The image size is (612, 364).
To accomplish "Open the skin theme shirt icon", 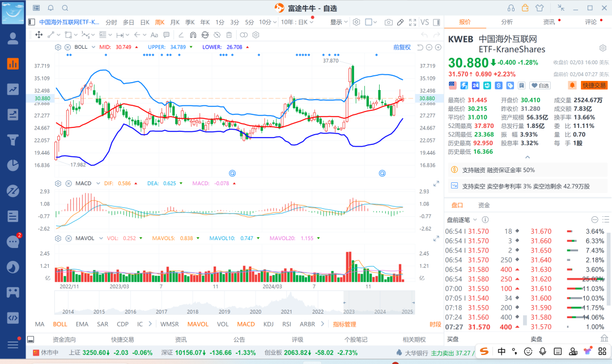I will [x=539, y=8].
